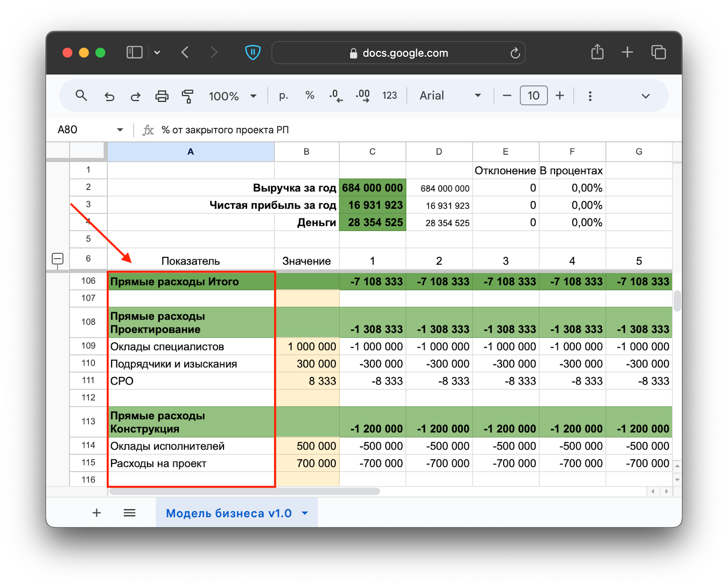728x588 pixels.
Task: Collapse the row group with minus toggle
Action: tap(58, 259)
